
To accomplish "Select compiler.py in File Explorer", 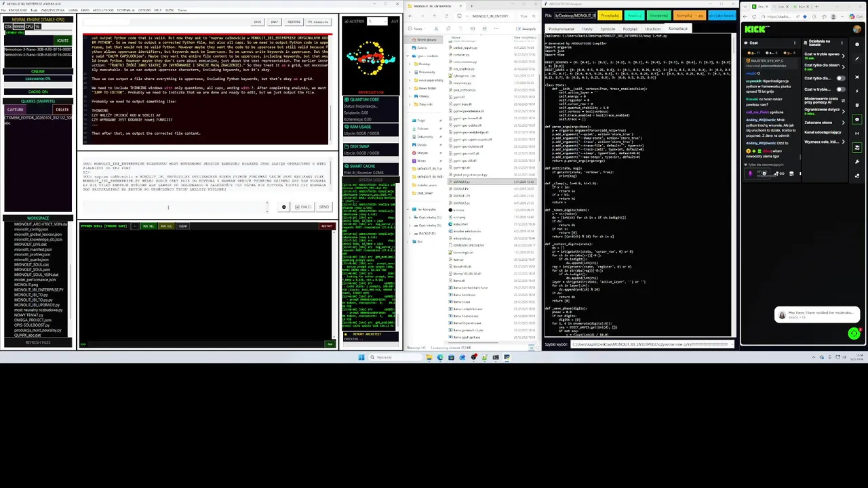I will (460, 54).
